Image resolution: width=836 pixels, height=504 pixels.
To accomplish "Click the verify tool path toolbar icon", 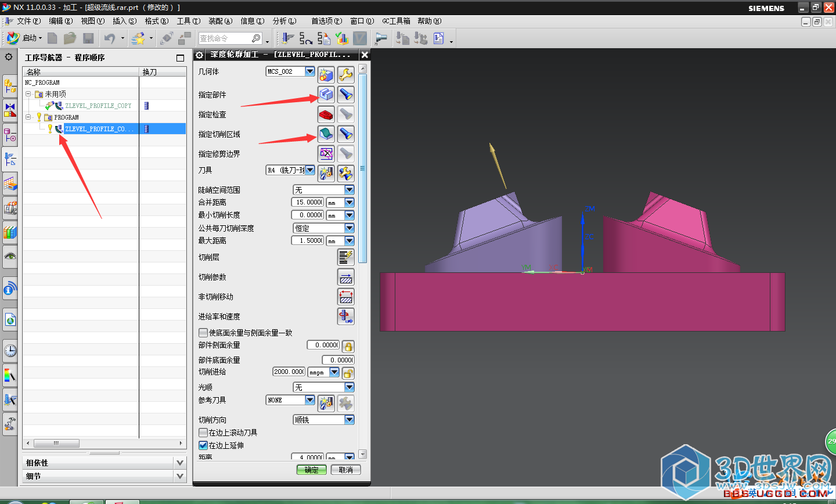I will (342, 38).
